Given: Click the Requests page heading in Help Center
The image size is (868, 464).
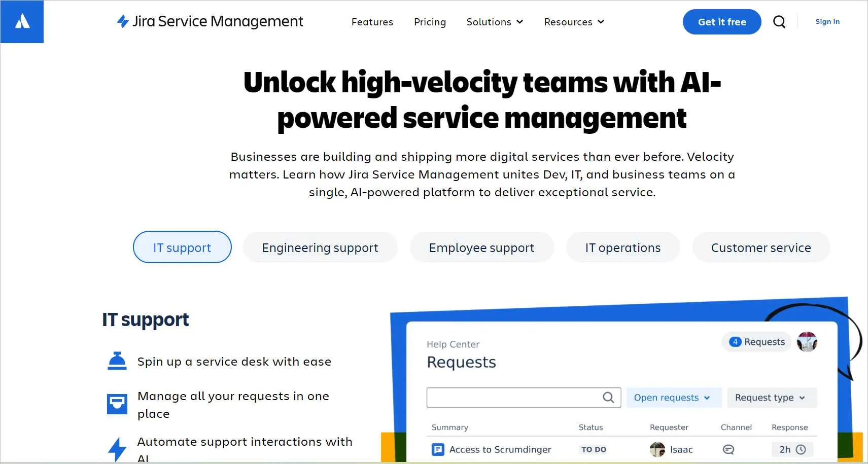Looking at the screenshot, I should coord(461,362).
